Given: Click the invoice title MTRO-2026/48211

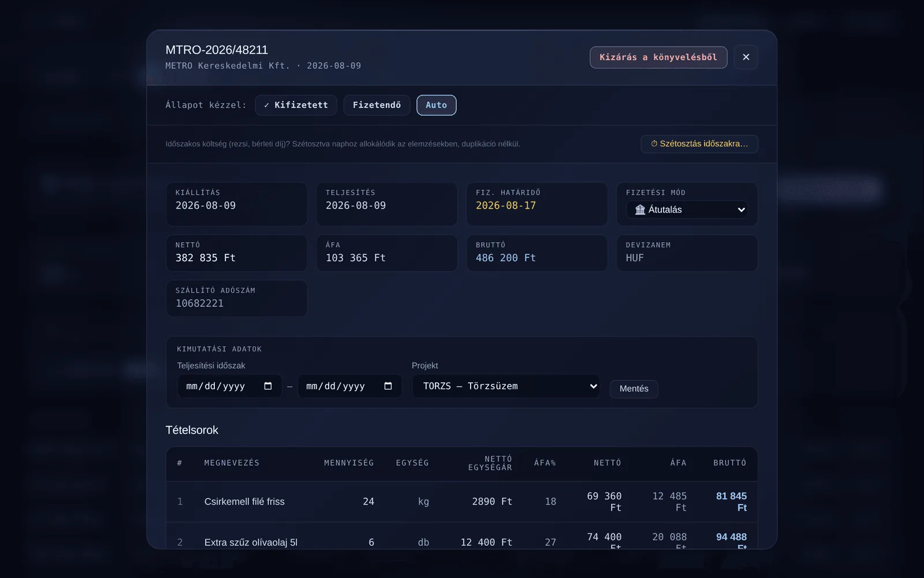Looking at the screenshot, I should (x=217, y=50).
